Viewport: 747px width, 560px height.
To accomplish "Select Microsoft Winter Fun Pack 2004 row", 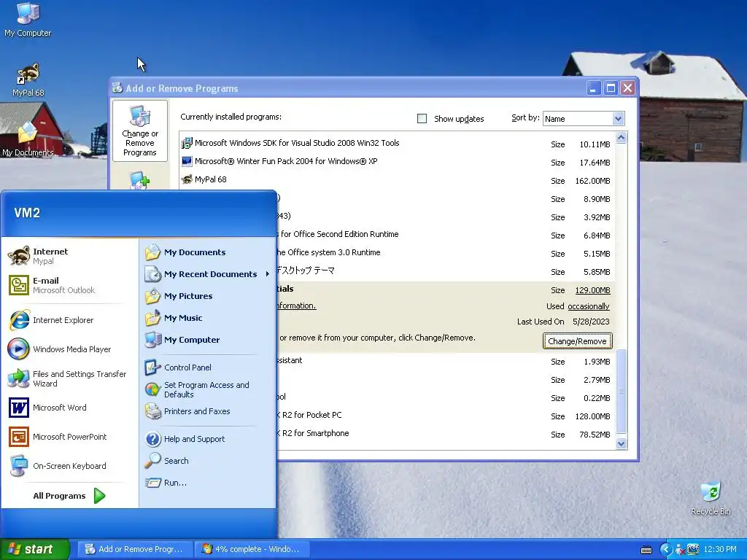I will click(398, 161).
